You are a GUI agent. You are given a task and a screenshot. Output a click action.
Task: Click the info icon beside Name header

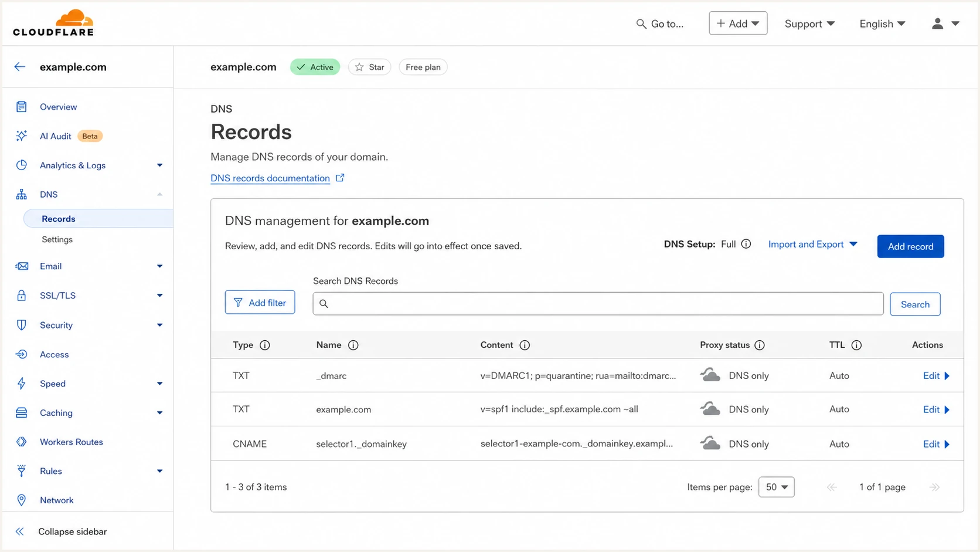(x=353, y=345)
